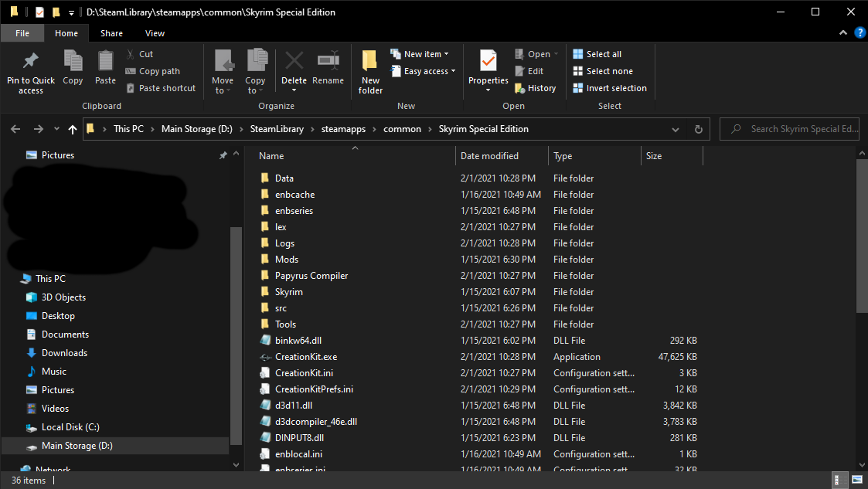Select binkw64.dll file
Screen dimensions: 868x489
298,341
